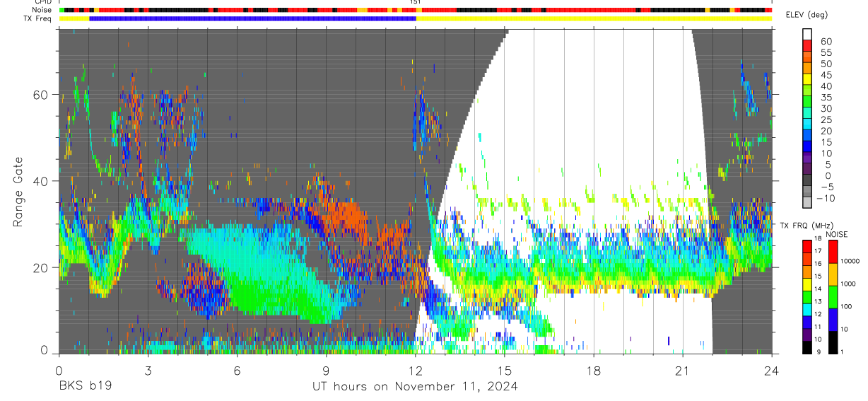Image resolution: width=868 pixels, height=401 pixels.
Task: Click the 'TX Freq' strip label at top left
Action: click(37, 18)
